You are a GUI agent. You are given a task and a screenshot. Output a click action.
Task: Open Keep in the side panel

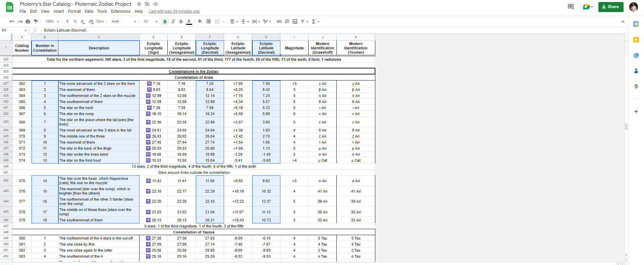point(636,40)
